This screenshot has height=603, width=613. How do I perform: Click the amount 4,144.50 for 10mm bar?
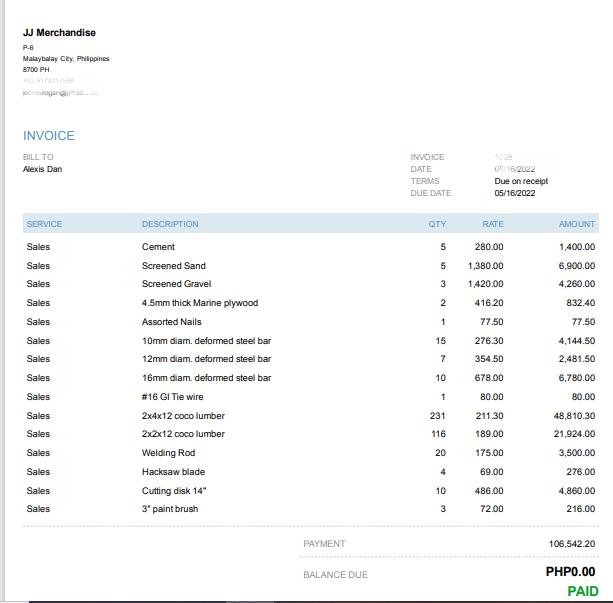pos(577,341)
